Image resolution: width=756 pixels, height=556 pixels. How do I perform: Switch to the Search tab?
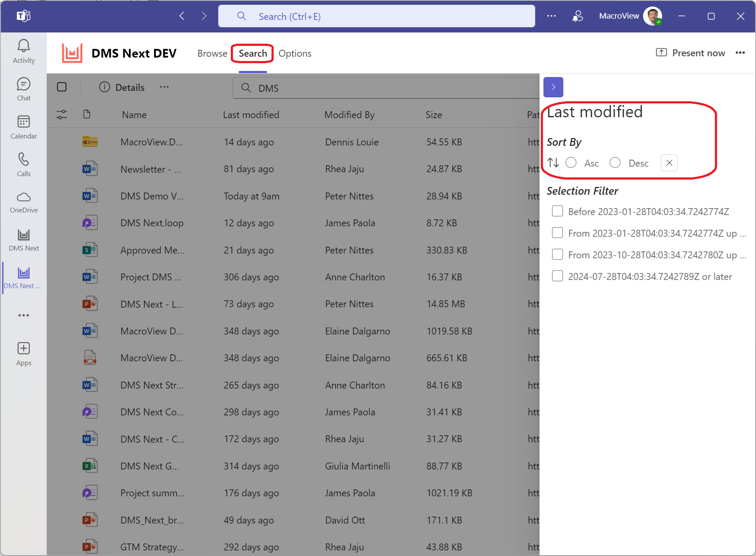pos(253,53)
